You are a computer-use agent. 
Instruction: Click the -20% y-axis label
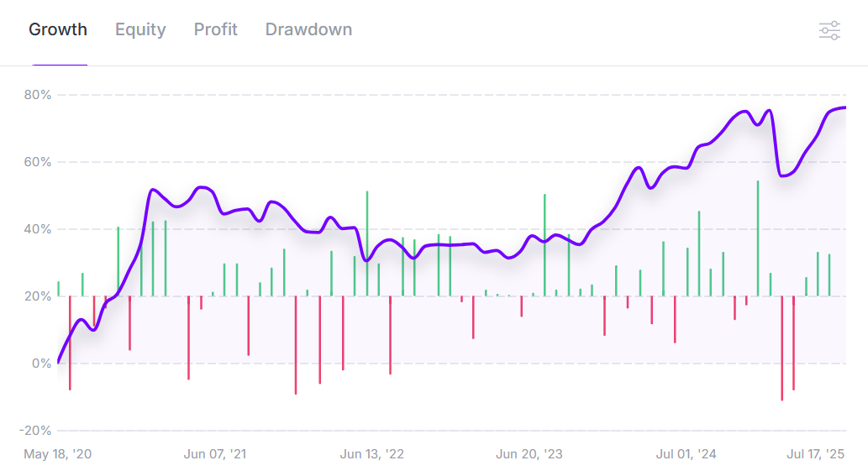(x=35, y=431)
